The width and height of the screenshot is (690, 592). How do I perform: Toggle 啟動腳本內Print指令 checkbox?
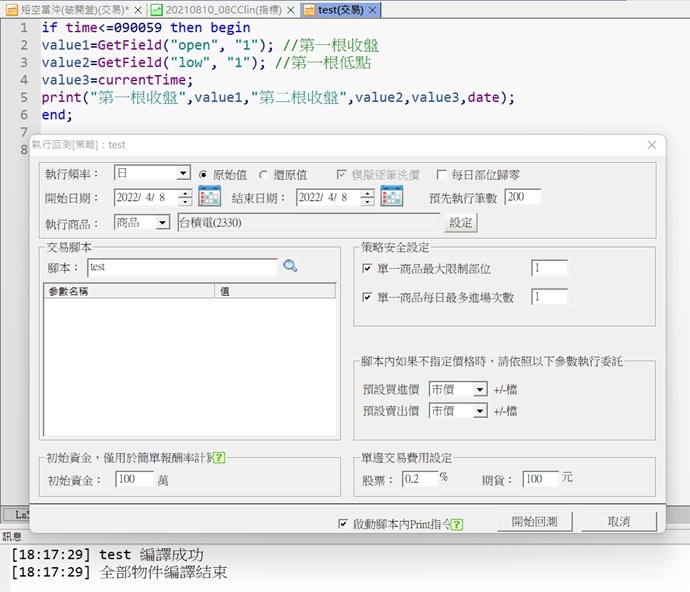(x=344, y=523)
